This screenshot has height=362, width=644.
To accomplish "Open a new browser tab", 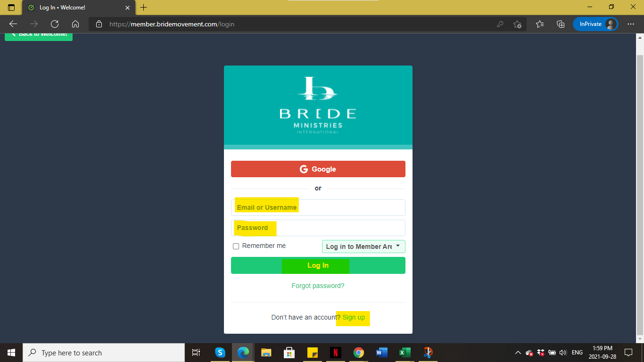I will [x=144, y=8].
